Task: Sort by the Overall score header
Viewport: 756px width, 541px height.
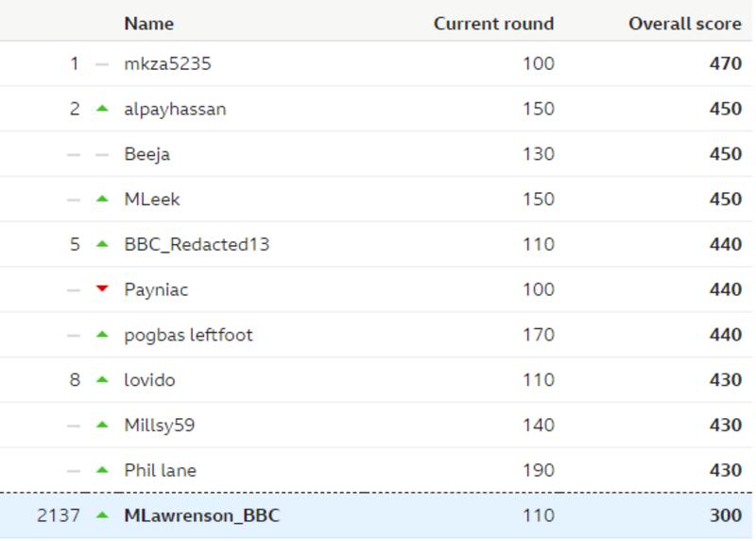Action: [685, 24]
